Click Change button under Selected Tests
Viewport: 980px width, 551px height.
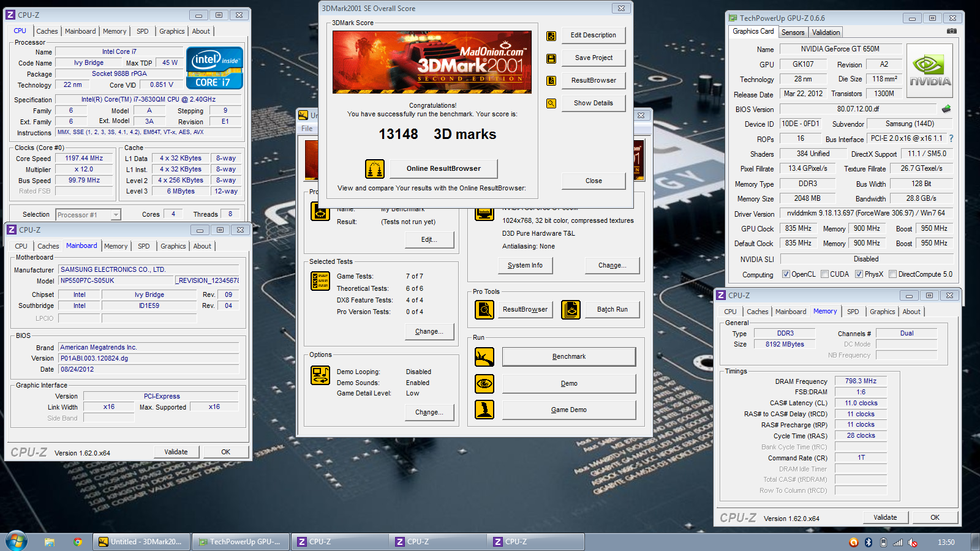point(429,332)
